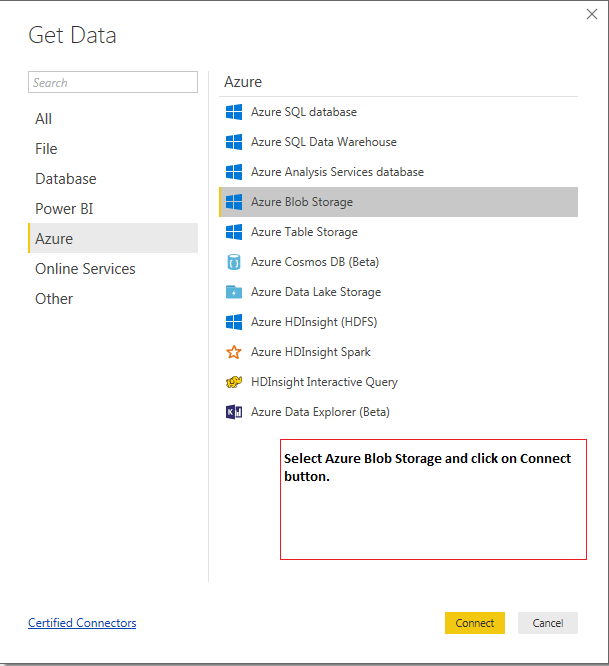Click the Connect button
Image resolution: width=609 pixels, height=666 pixels.
click(x=475, y=623)
